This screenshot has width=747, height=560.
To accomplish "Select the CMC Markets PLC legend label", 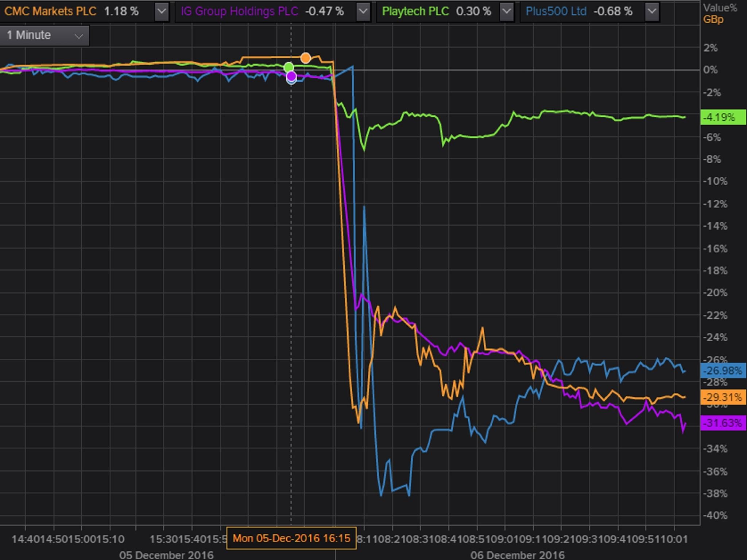I will click(x=50, y=11).
